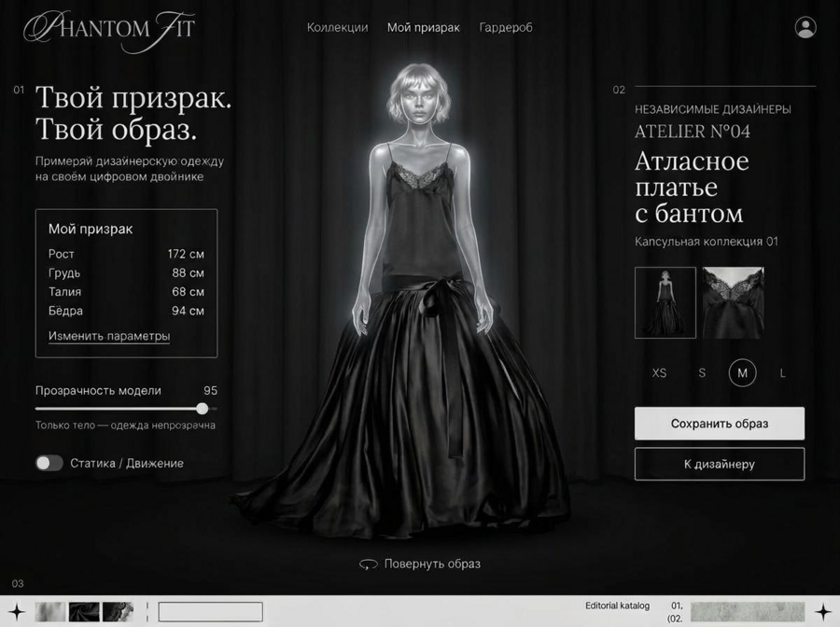This screenshot has height=627, width=840.
Task: Click the star icon at bottom-right corner
Action: 823,611
